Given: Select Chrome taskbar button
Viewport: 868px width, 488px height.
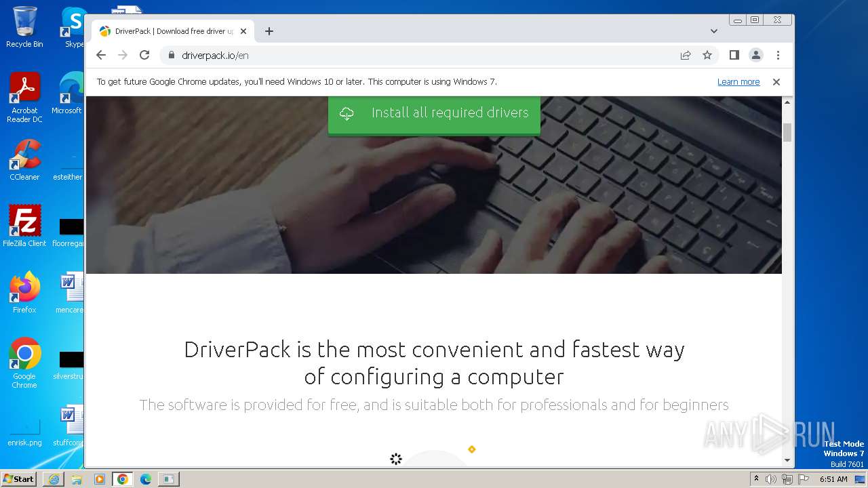Looking at the screenshot, I should click(122, 479).
